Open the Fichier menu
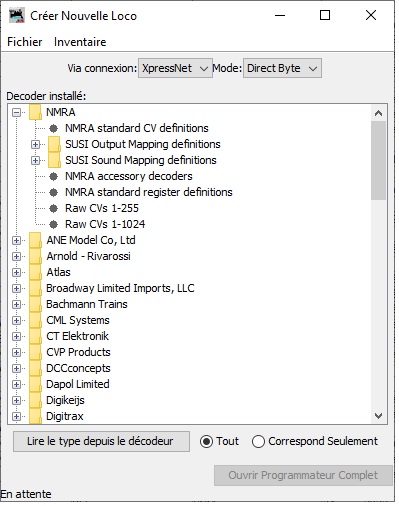399x506 pixels. [25, 42]
